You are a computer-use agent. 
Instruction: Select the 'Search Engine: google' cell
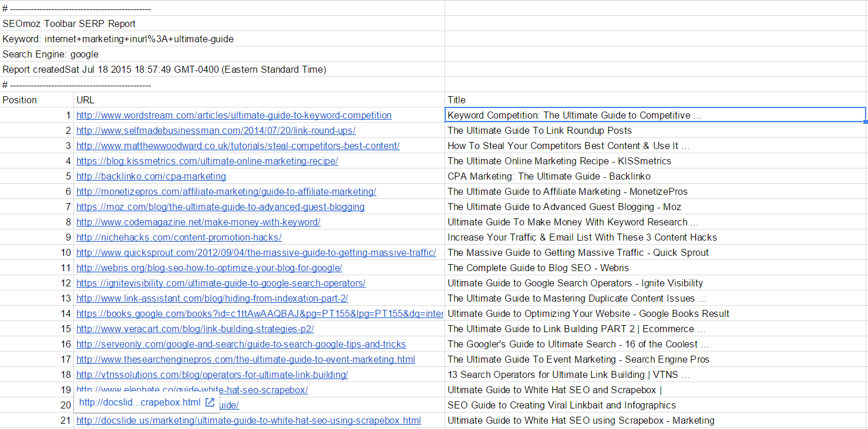pos(222,54)
